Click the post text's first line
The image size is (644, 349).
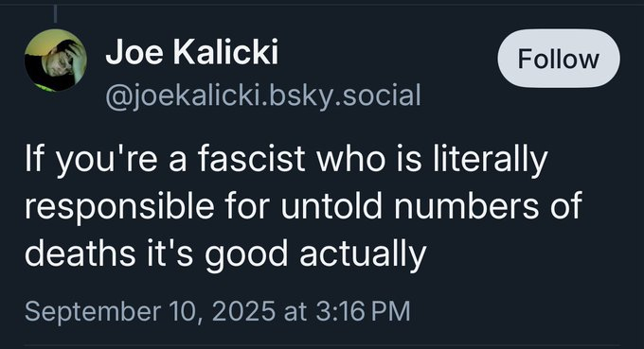click(x=286, y=161)
